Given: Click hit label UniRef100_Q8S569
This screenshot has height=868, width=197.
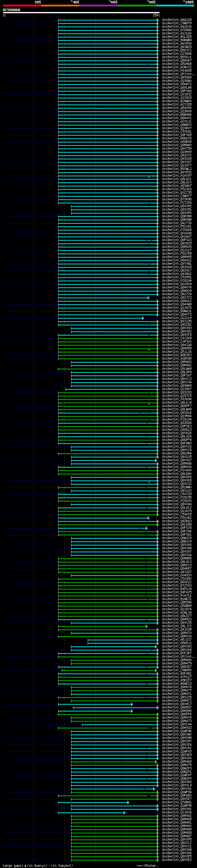Looking at the screenshot, I should [177, 78].
